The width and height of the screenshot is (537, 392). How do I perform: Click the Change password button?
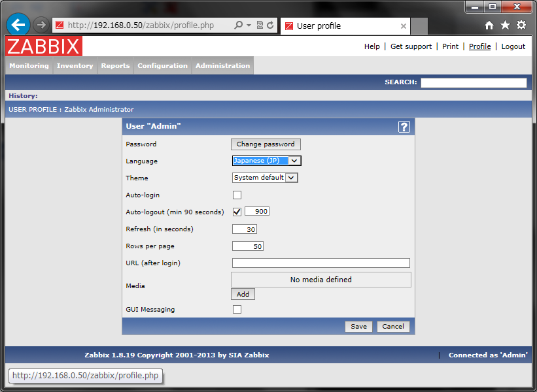[266, 144]
